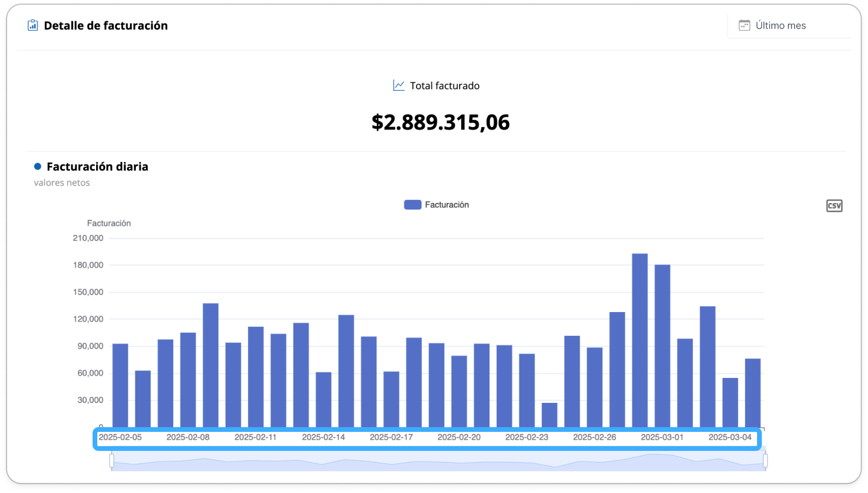This screenshot has width=868, height=493.
Task: Click the mini overview chart inside the range slider
Action: [x=438, y=460]
